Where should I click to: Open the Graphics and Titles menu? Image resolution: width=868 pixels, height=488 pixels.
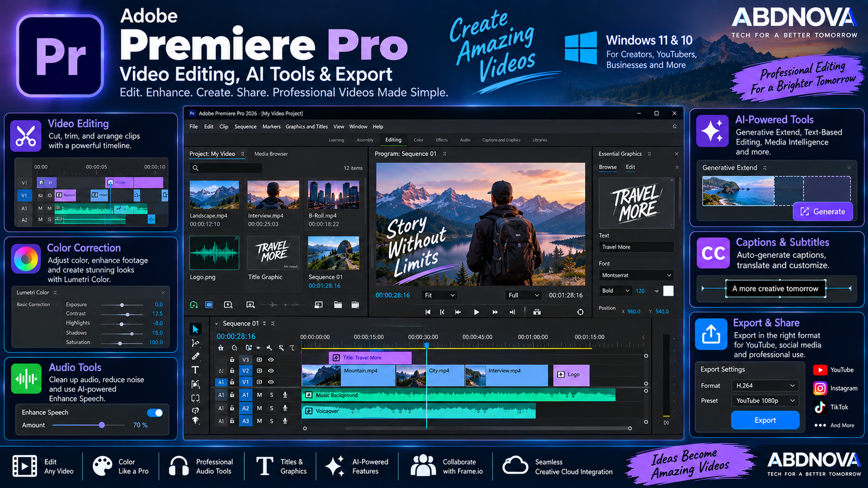307,126
